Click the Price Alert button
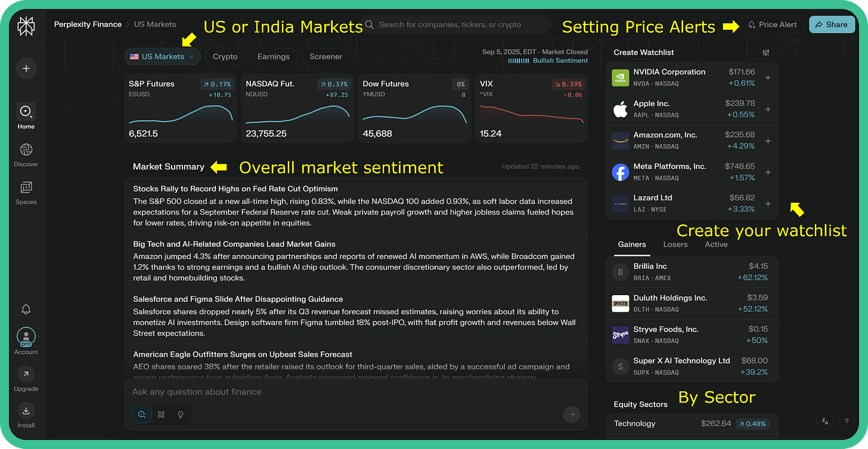Image resolution: width=868 pixels, height=449 pixels. (x=773, y=24)
